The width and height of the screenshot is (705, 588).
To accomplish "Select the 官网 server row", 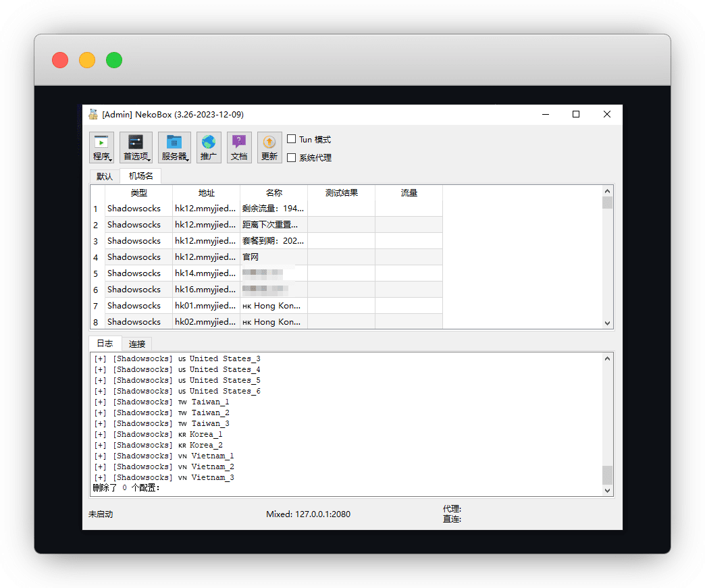I will (273, 257).
